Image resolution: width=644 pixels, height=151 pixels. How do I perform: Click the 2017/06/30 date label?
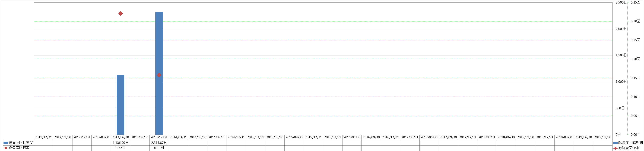429,137
